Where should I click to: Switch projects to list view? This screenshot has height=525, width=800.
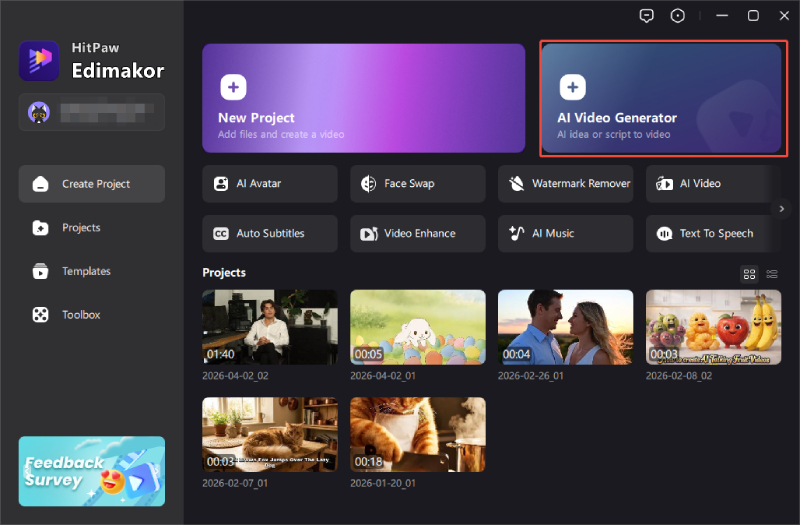(772, 274)
